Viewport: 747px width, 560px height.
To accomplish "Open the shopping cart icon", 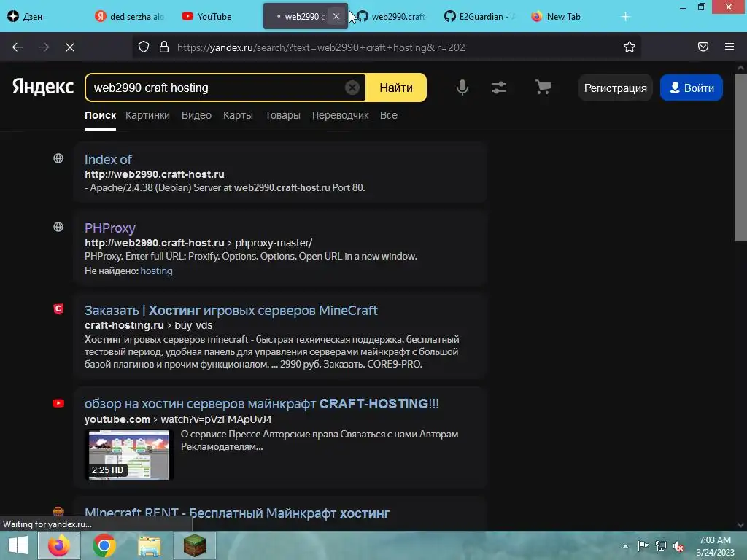I will (543, 87).
